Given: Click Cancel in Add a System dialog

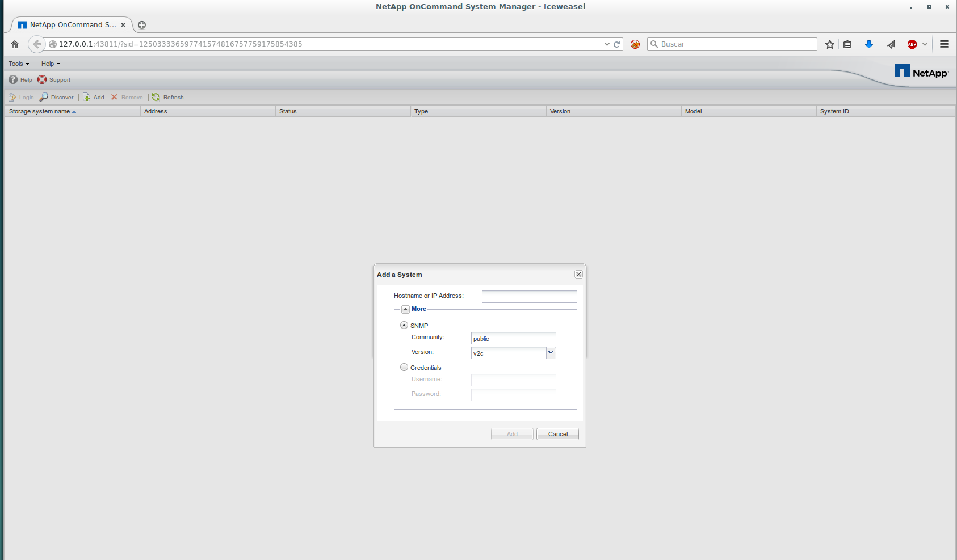Looking at the screenshot, I should 557,434.
